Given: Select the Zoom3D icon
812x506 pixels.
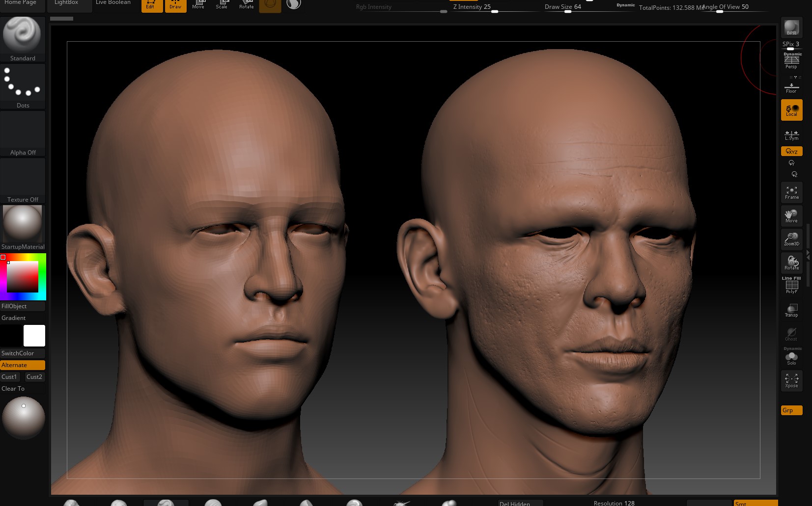Looking at the screenshot, I should coord(791,239).
